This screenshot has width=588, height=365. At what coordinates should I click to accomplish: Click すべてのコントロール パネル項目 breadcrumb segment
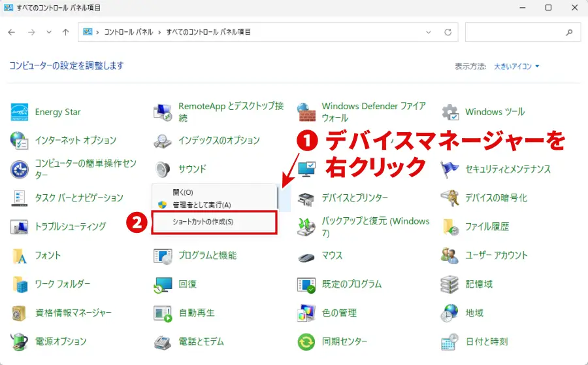click(x=208, y=32)
